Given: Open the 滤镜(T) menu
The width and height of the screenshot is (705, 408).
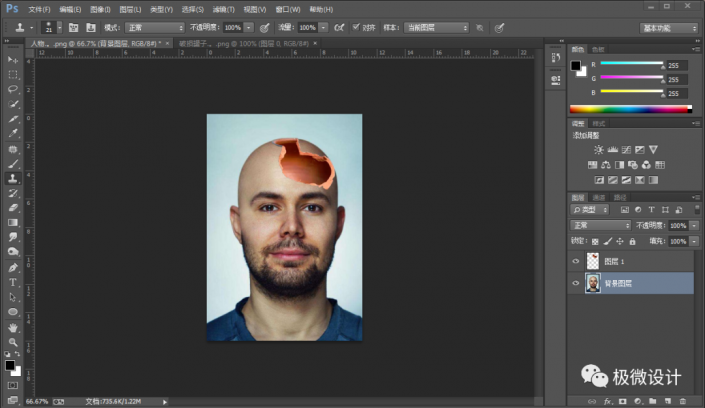Looking at the screenshot, I should point(224,8).
